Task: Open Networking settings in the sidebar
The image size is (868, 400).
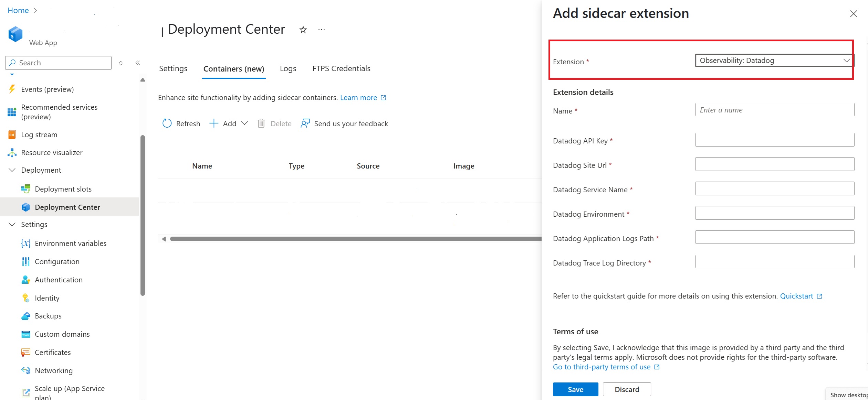Action: click(54, 371)
